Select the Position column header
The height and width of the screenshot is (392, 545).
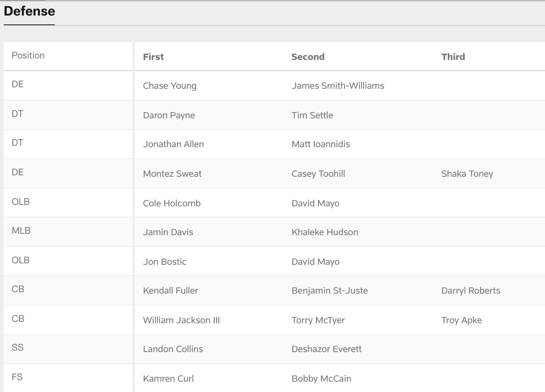28,55
